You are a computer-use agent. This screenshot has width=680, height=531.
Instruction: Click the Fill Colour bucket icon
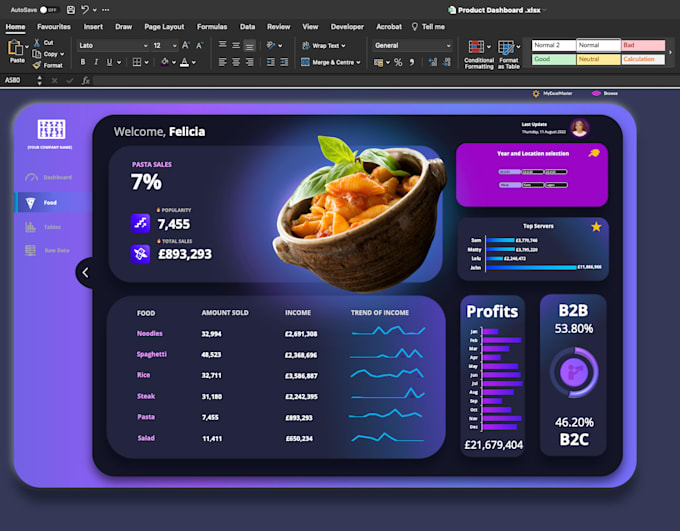click(x=165, y=62)
